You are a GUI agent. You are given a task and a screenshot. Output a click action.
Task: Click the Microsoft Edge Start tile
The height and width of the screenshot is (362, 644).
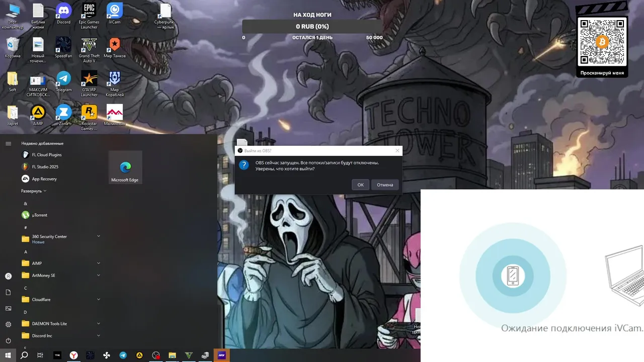click(125, 167)
